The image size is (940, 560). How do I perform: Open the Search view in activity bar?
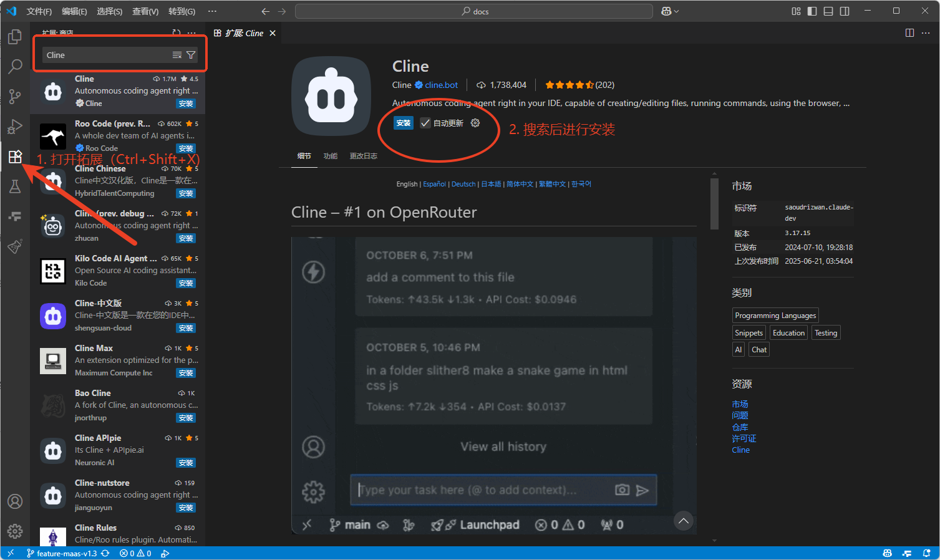(x=15, y=66)
